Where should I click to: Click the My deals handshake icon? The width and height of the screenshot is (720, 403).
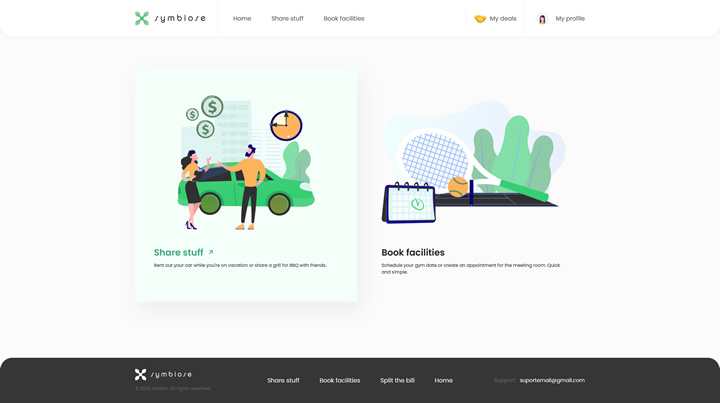point(480,19)
